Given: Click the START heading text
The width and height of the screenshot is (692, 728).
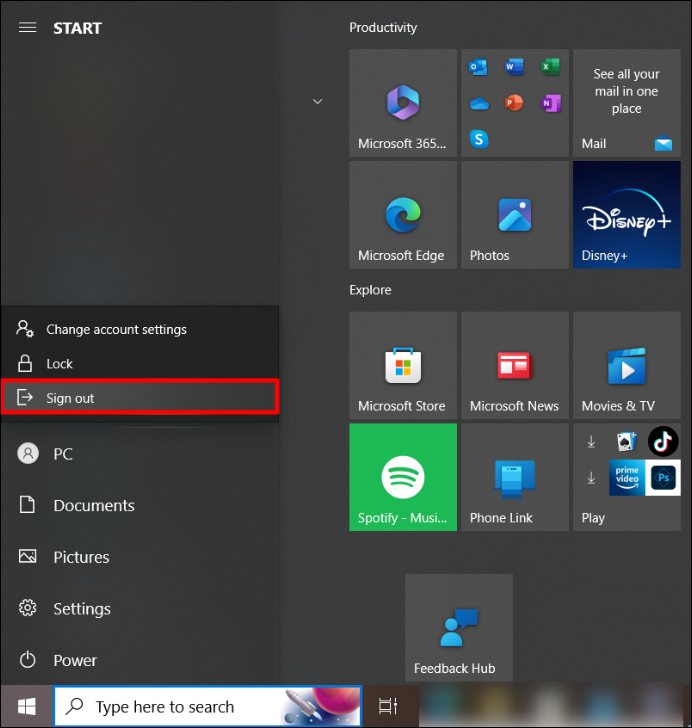Looking at the screenshot, I should coord(77,28).
